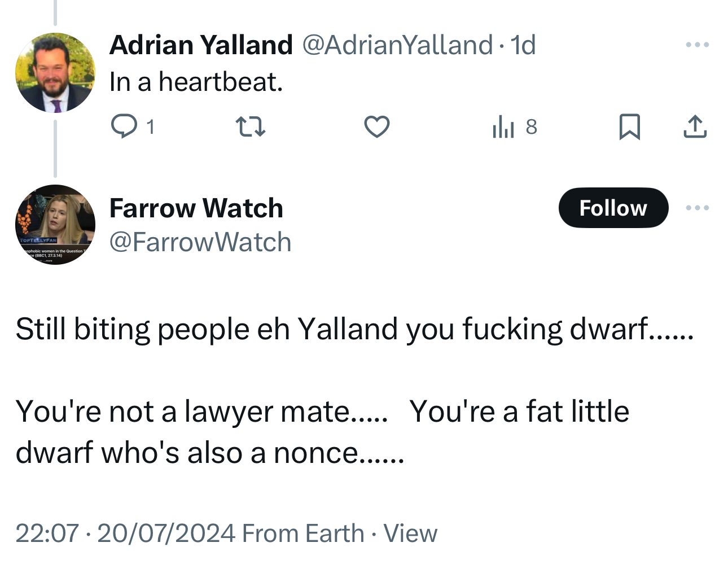Repost the "In a heartbeat." tweet
The image size is (728, 573).
(250, 126)
